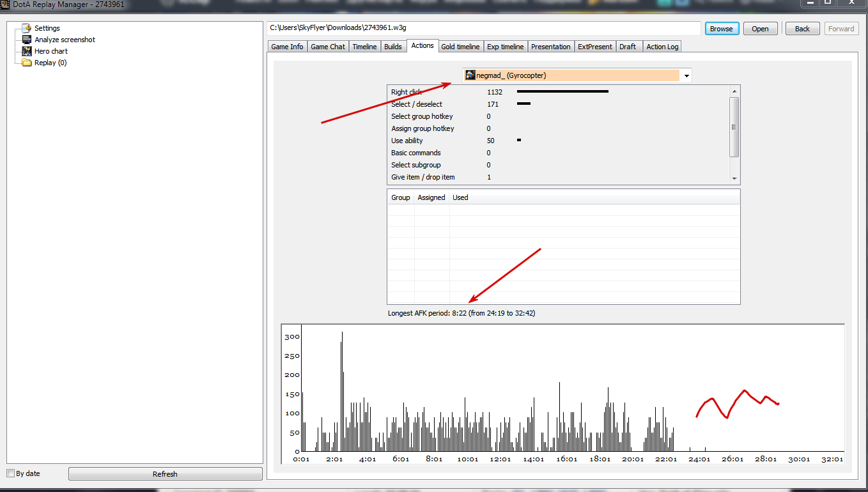Open the Gold timeline tab
868x492 pixels.
(460, 47)
